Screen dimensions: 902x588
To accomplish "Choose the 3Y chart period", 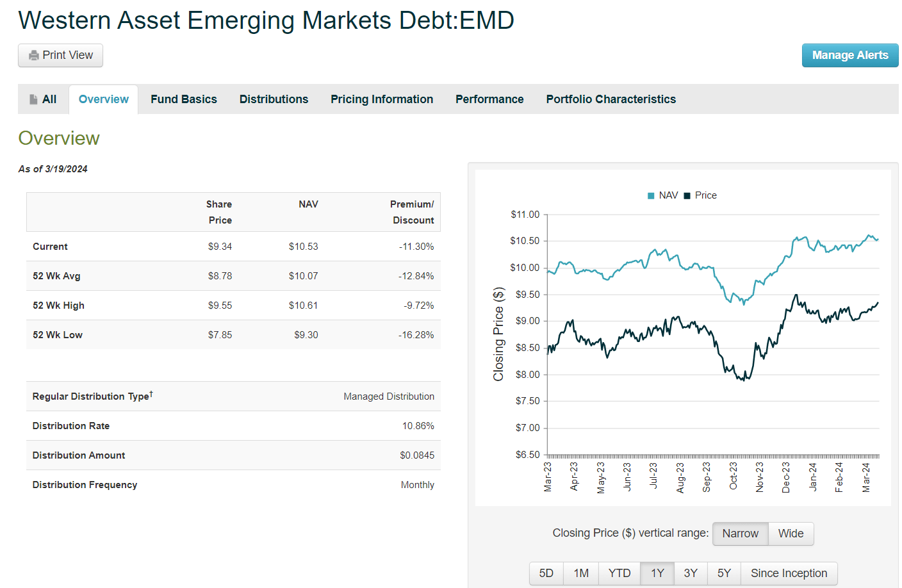I will pyautogui.click(x=691, y=573).
